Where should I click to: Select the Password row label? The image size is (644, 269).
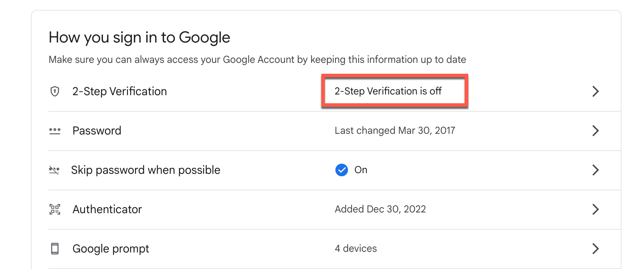[x=97, y=131]
